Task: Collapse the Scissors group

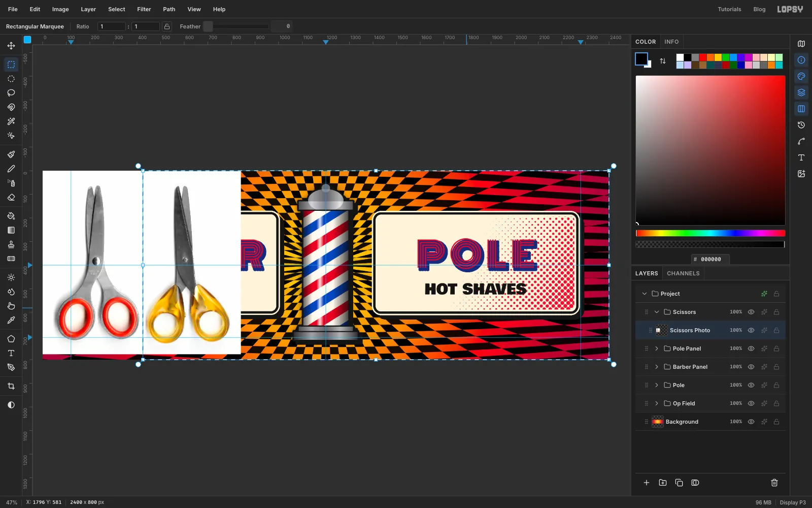Action: 657,312
